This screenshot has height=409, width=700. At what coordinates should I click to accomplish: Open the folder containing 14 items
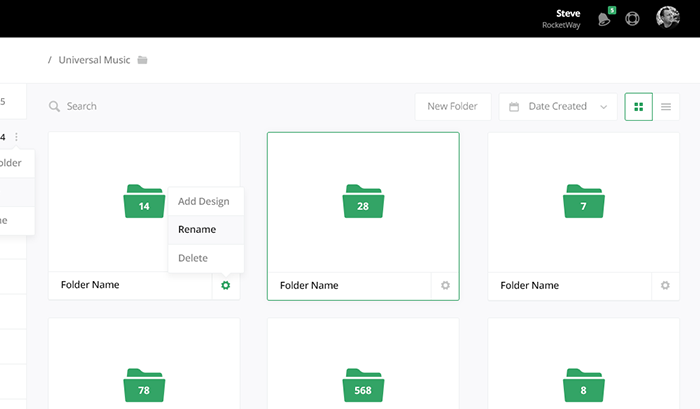[x=144, y=201]
